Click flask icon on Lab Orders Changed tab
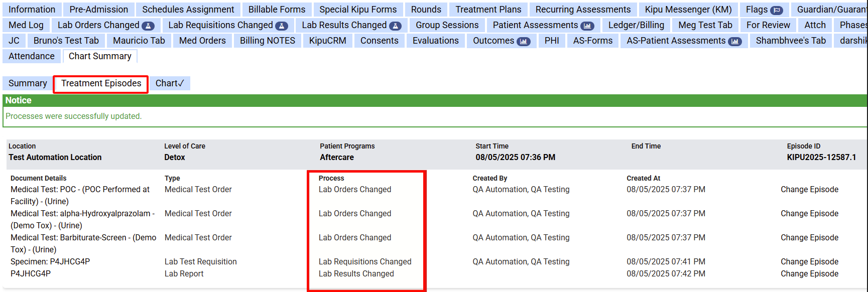The width and height of the screenshot is (868, 292). click(x=148, y=26)
